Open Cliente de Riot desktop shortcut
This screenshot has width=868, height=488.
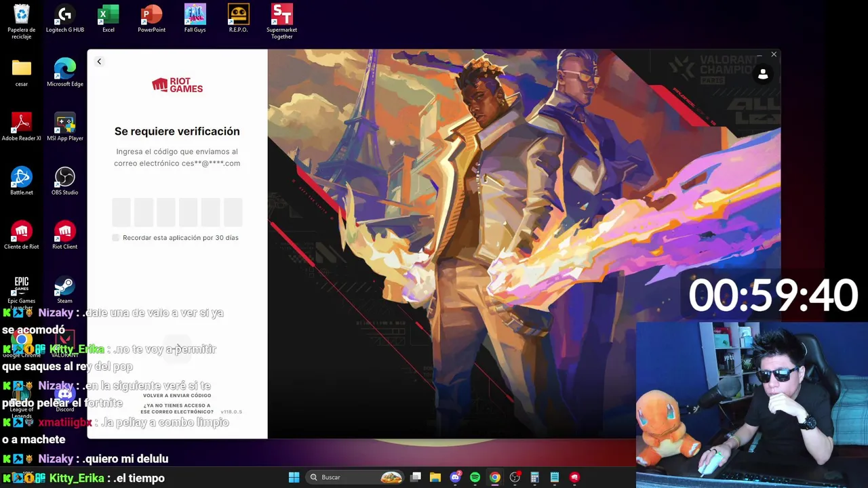pos(22,236)
